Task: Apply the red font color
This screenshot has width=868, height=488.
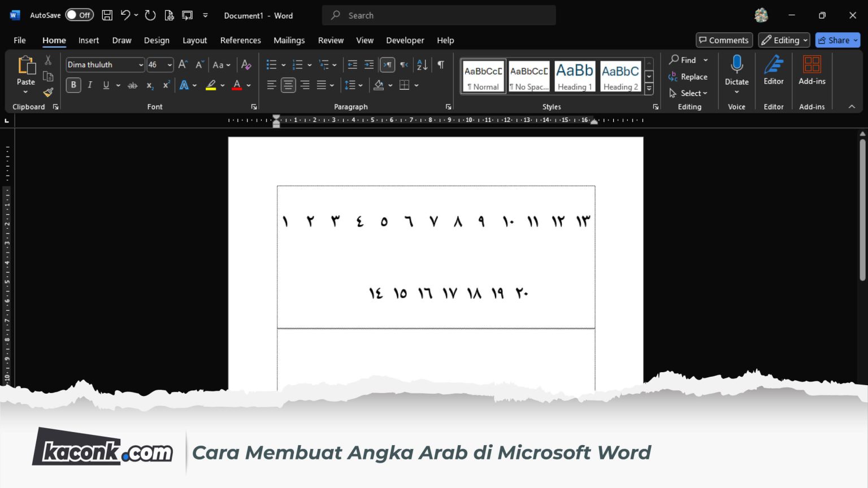Action: 237,85
